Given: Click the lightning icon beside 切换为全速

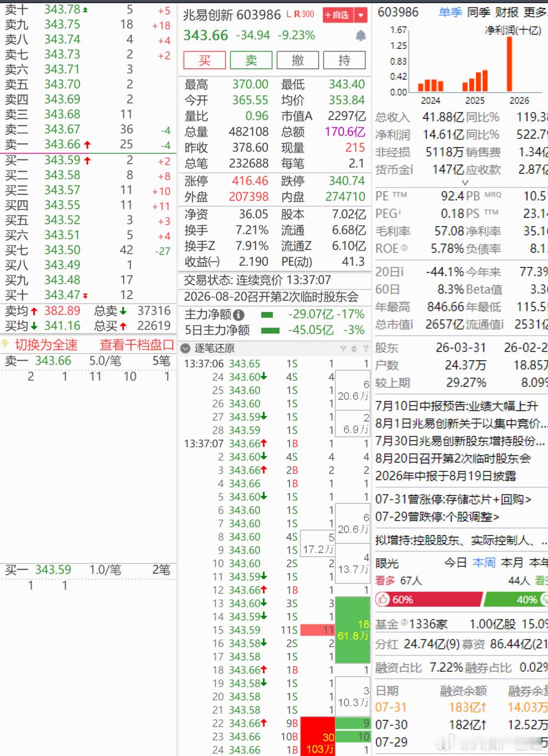Looking at the screenshot, I should pos(6,345).
